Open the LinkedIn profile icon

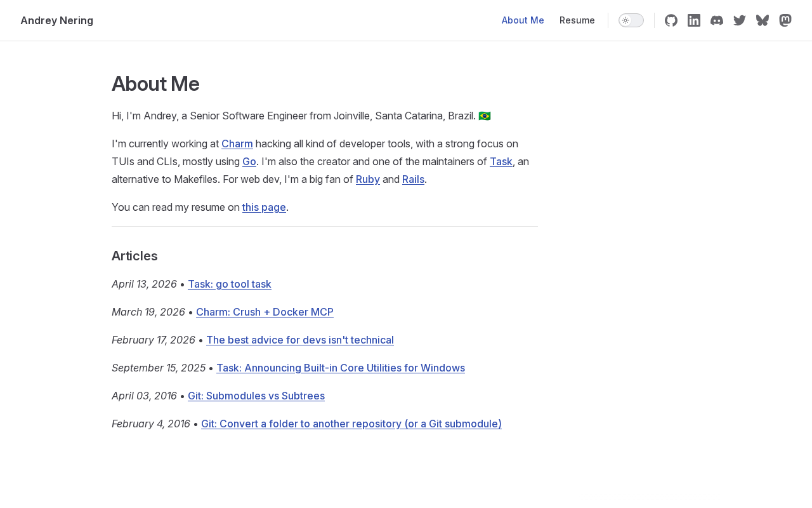click(694, 20)
